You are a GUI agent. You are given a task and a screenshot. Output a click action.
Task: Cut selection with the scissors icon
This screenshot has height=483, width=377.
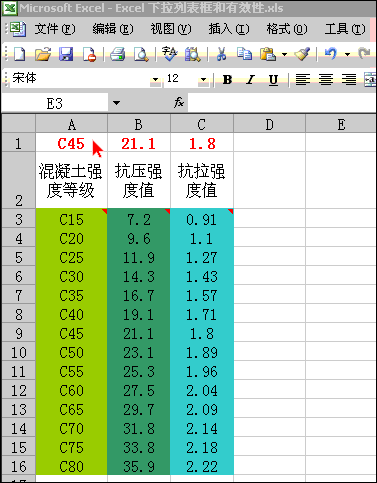coord(221,54)
